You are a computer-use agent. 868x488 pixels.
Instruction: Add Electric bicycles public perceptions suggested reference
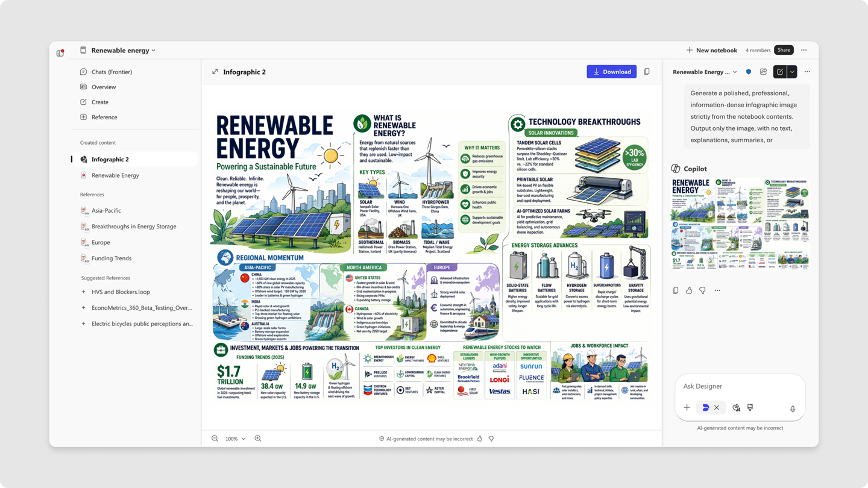pos(83,324)
